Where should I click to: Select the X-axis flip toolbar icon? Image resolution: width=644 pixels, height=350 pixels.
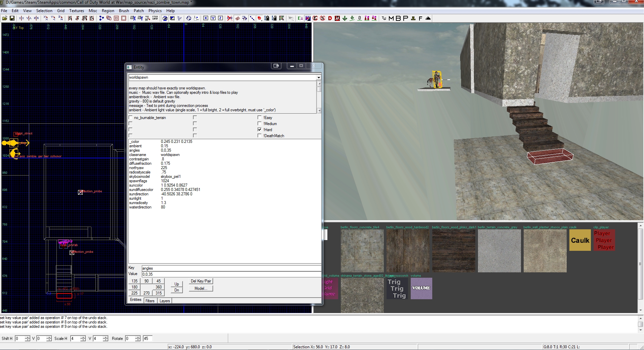coord(22,18)
